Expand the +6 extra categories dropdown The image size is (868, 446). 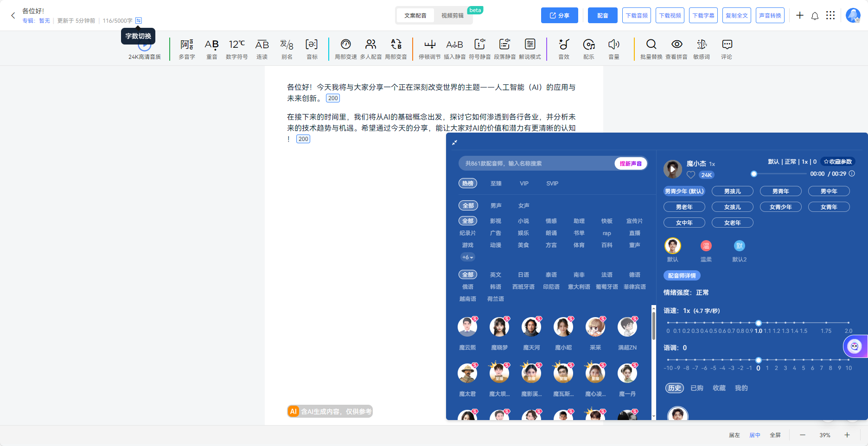pyautogui.click(x=467, y=257)
